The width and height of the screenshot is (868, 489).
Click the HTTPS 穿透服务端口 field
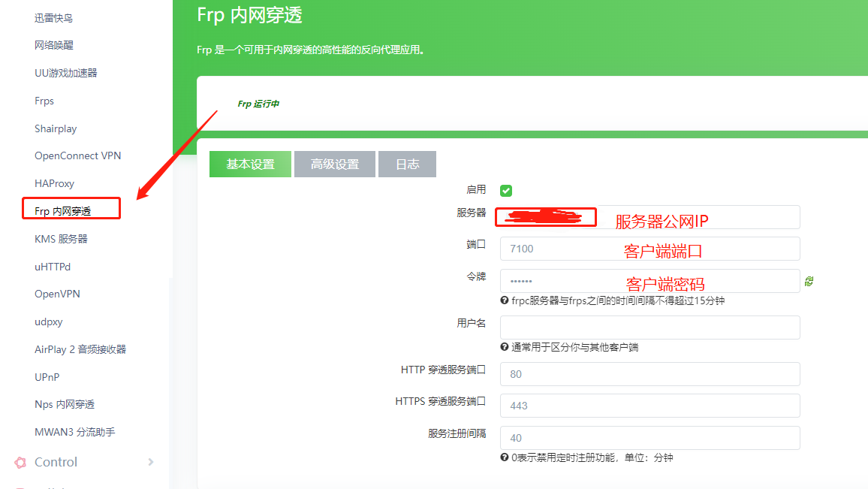point(650,406)
